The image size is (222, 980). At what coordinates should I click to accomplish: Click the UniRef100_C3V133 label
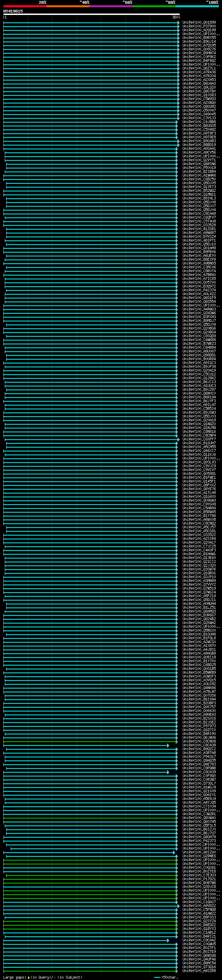coord(199,118)
